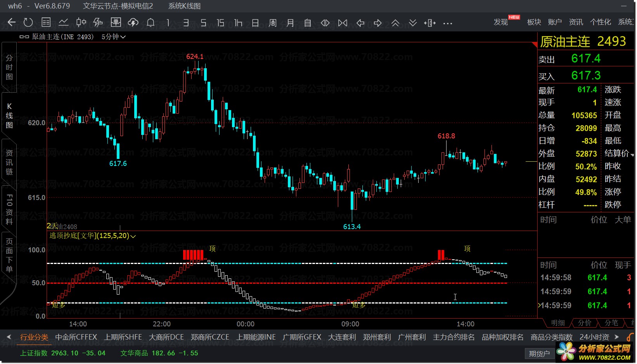The width and height of the screenshot is (637, 364).
Task: Move chart right with hollow right arrow
Action: tap(378, 23)
